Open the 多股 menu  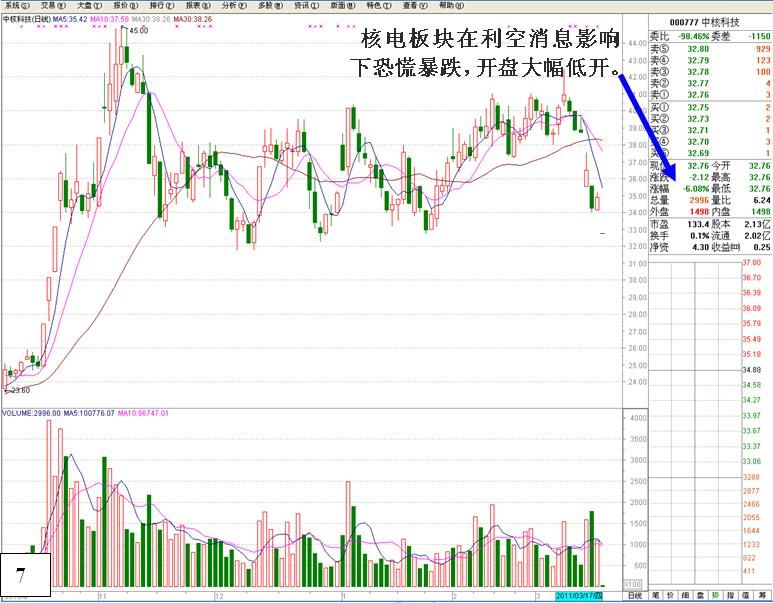271,5
